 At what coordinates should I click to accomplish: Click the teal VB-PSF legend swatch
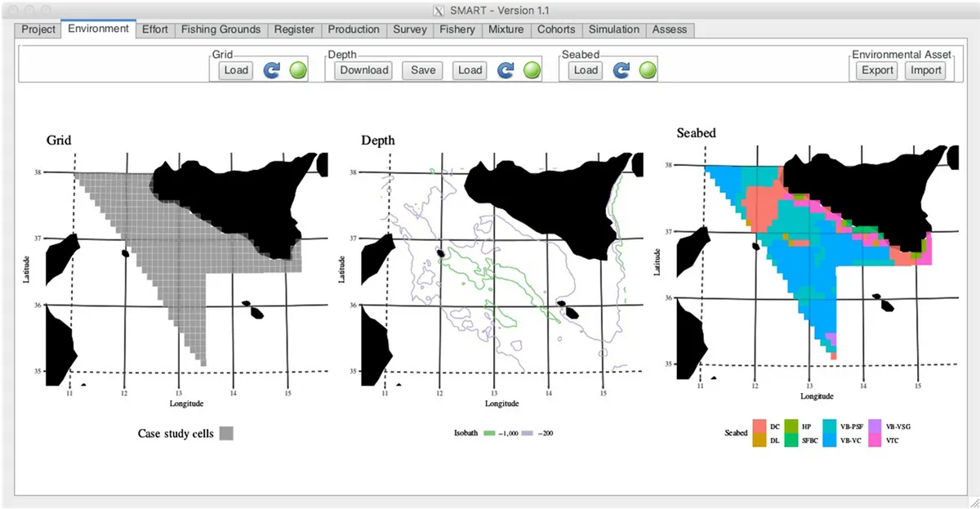828,426
